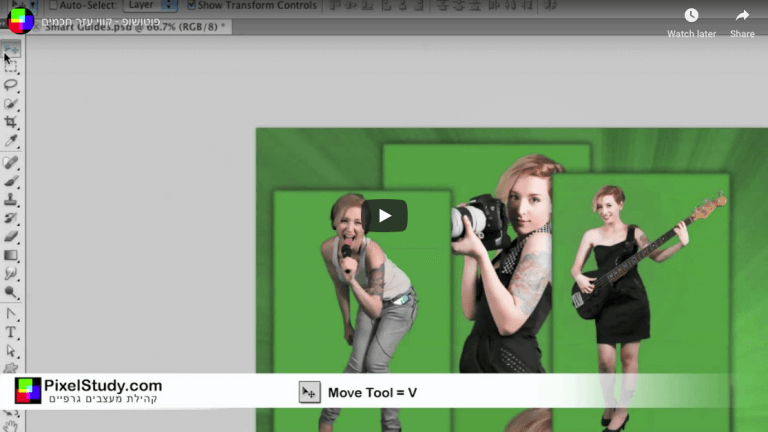Select the Rectangular Marquee tool
The image size is (768, 432).
(x=11, y=67)
